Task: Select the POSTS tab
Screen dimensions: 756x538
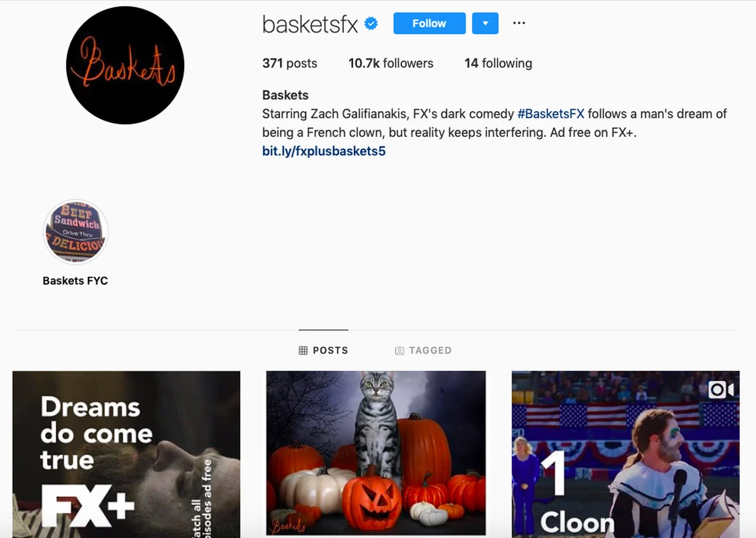Action: tap(324, 351)
